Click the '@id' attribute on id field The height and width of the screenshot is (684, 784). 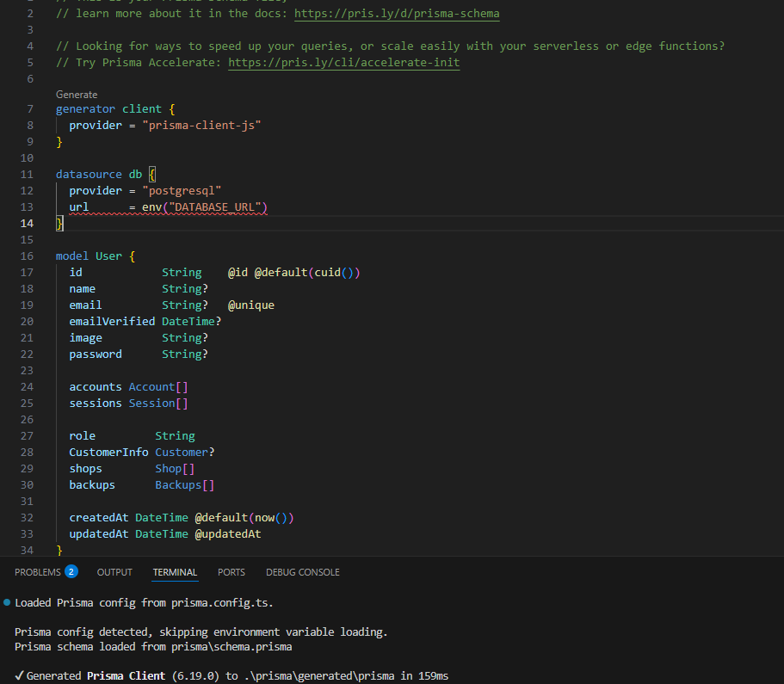[238, 273]
